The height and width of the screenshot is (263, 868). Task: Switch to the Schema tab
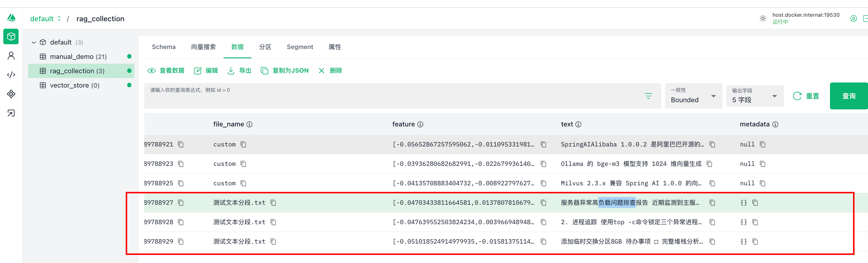[x=164, y=47]
